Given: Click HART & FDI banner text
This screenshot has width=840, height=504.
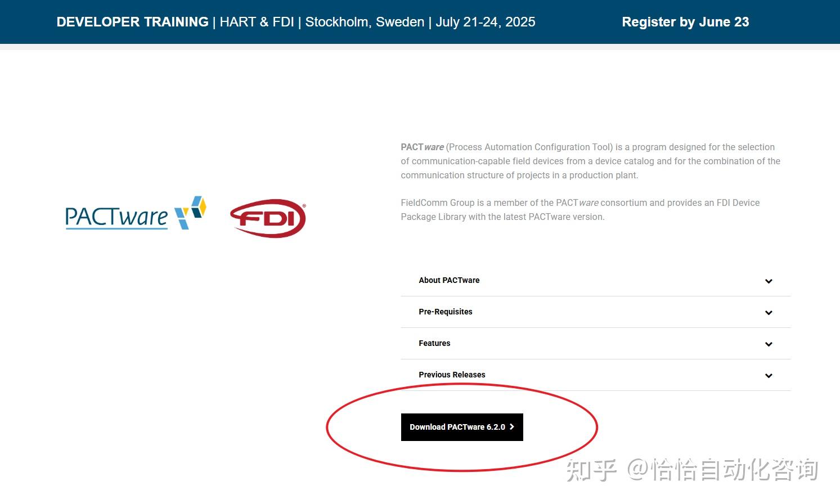Looking at the screenshot, I should [257, 22].
